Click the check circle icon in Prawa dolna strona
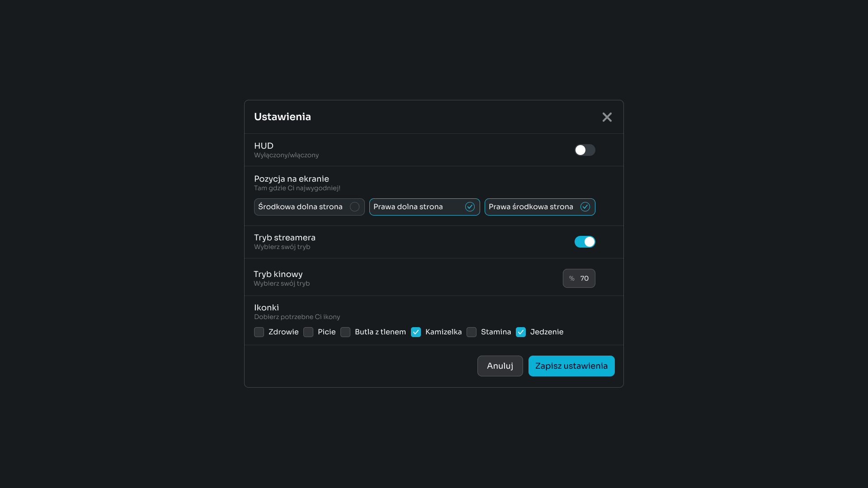Image resolution: width=868 pixels, height=488 pixels. (x=470, y=207)
